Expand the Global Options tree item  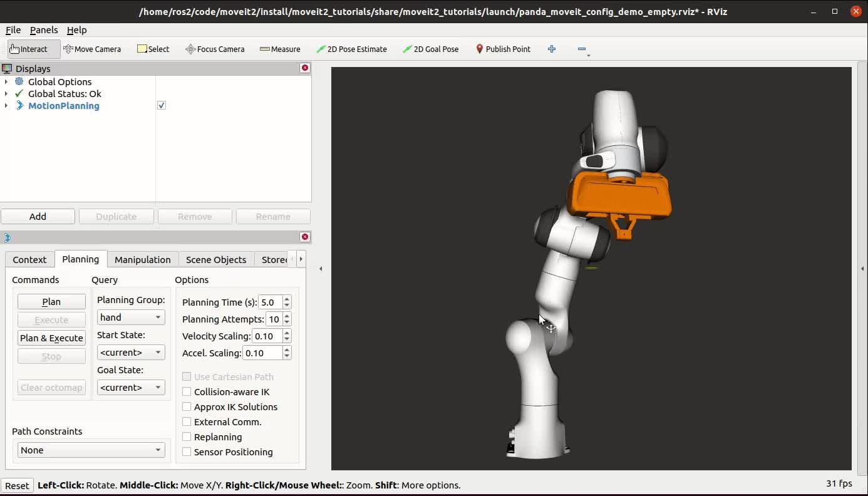[x=6, y=82]
